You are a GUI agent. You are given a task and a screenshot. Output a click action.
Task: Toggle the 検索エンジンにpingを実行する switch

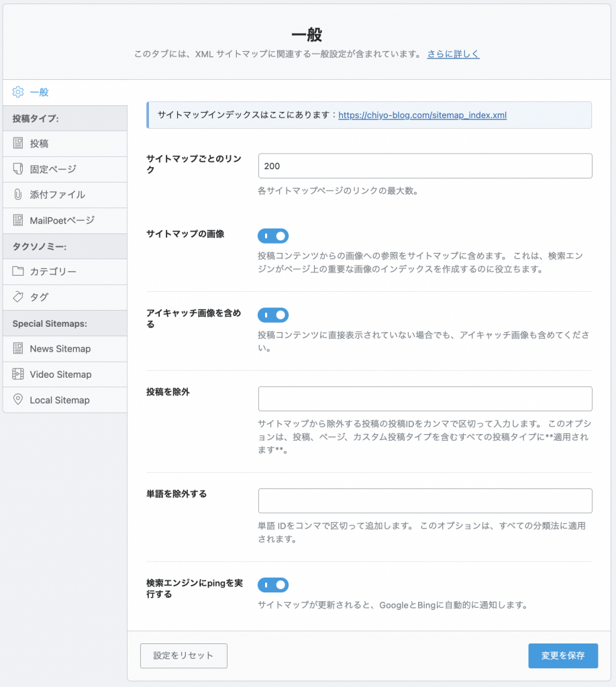coord(273,585)
